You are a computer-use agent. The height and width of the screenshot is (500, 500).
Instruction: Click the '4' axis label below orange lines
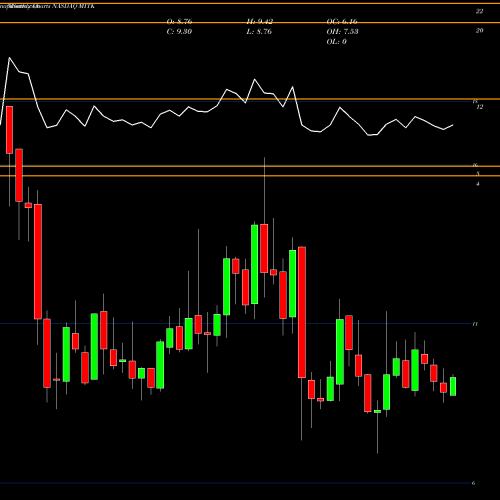[478, 184]
